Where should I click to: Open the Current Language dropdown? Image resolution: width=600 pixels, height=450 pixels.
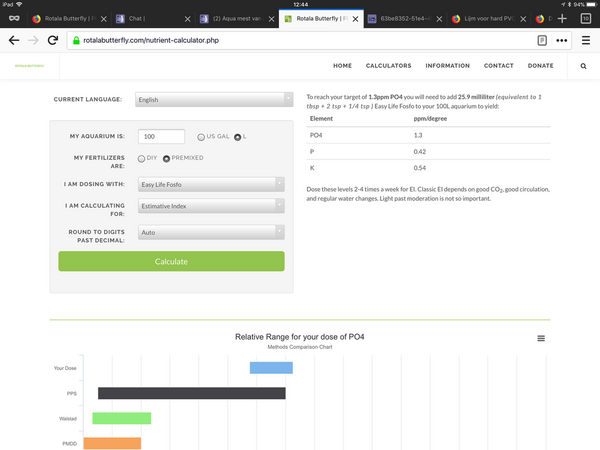(214, 100)
